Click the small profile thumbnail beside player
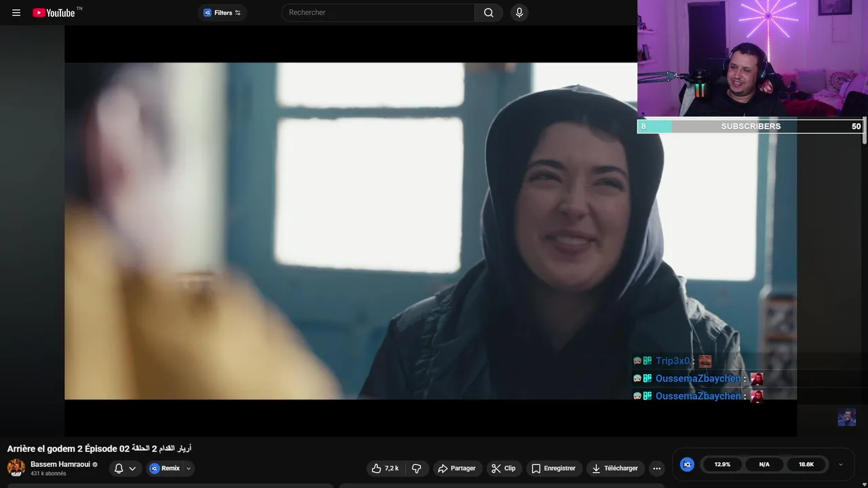Screen dimensions: 868x488 pos(846,417)
